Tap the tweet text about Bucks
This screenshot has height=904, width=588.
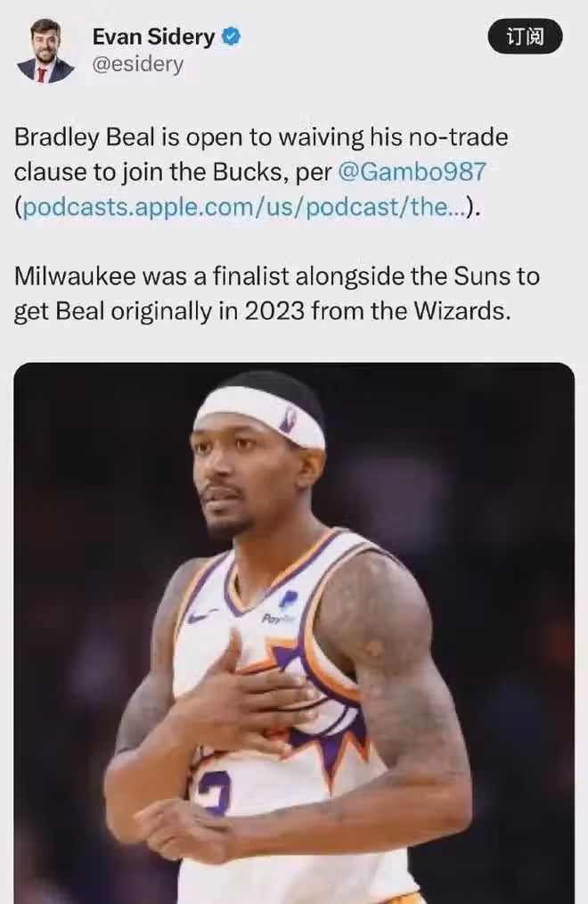261,172
